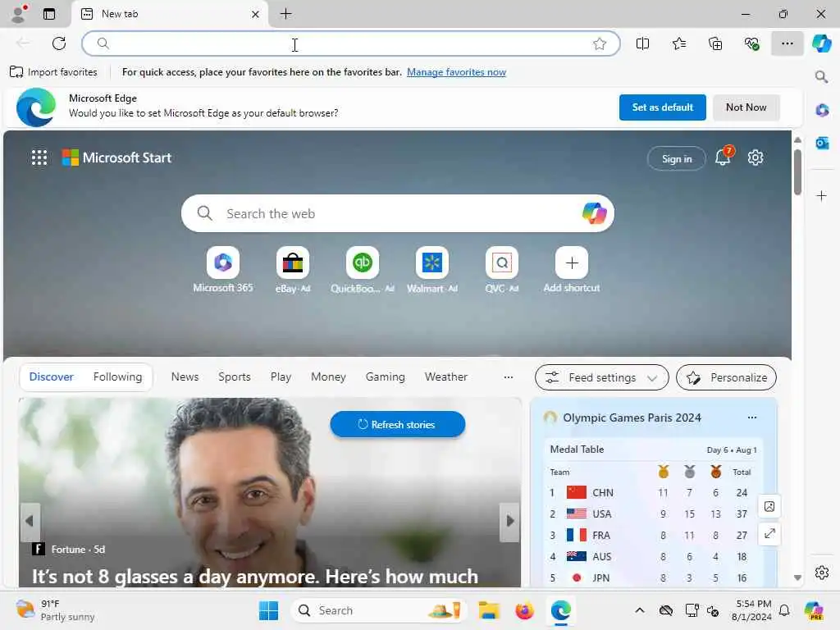Image resolution: width=840 pixels, height=630 pixels.
Task: Dismiss prompt with Not Now
Action: (746, 107)
